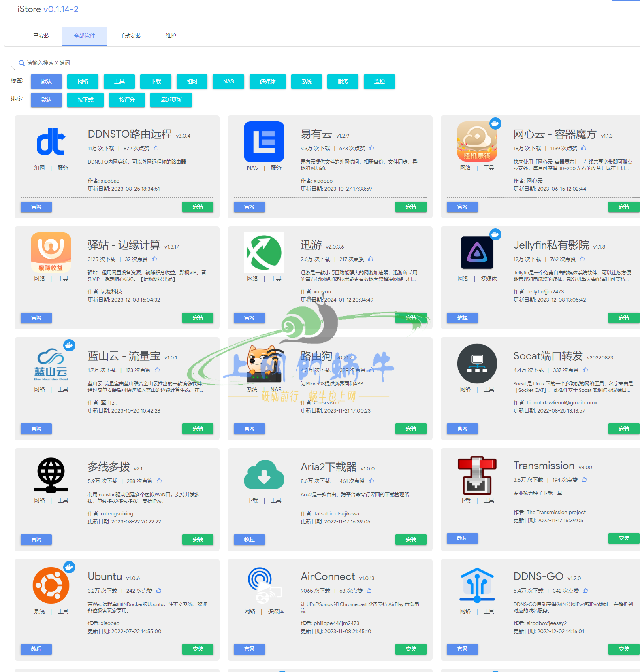
Task: Click the Transmission app icon
Action: click(x=477, y=474)
